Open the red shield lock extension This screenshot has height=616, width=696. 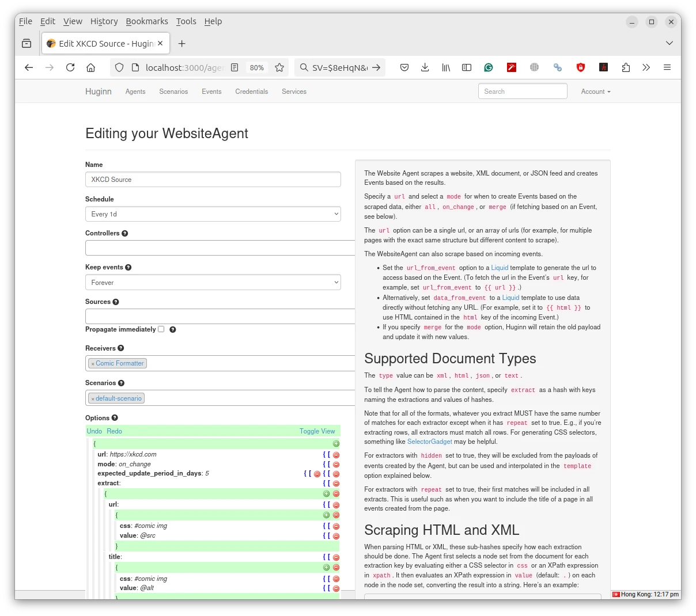[581, 67]
